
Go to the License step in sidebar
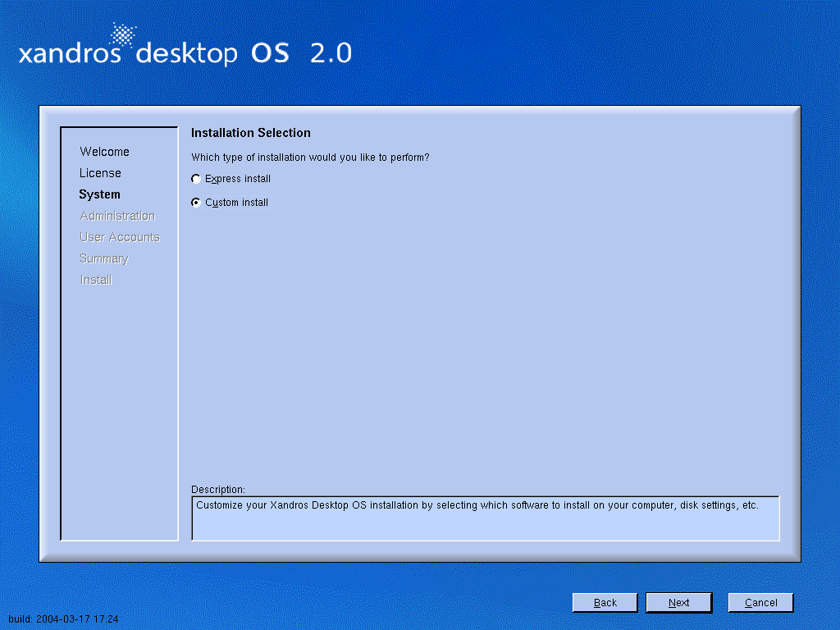click(100, 173)
